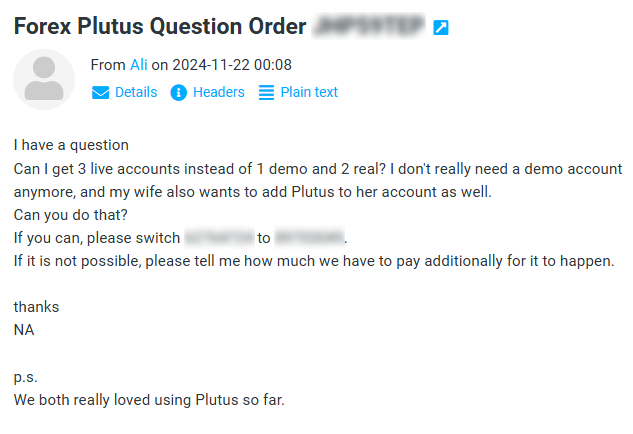Click the sender avatar placeholder
Image resolution: width=633 pixels, height=434 pixels.
44,79
